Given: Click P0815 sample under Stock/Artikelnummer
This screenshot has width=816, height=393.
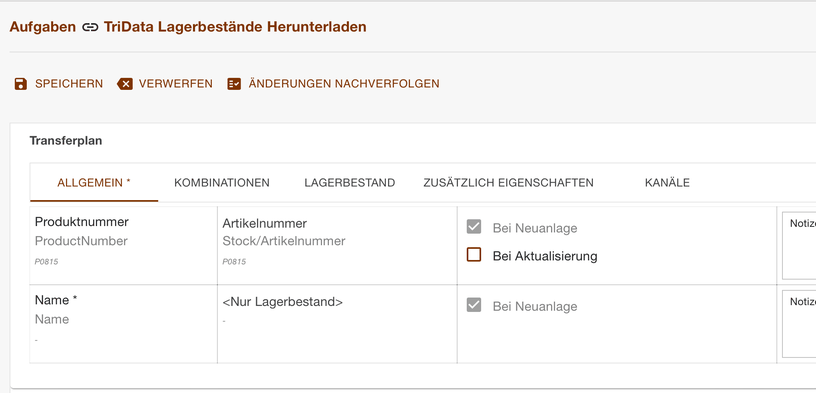Looking at the screenshot, I should (x=234, y=262).
